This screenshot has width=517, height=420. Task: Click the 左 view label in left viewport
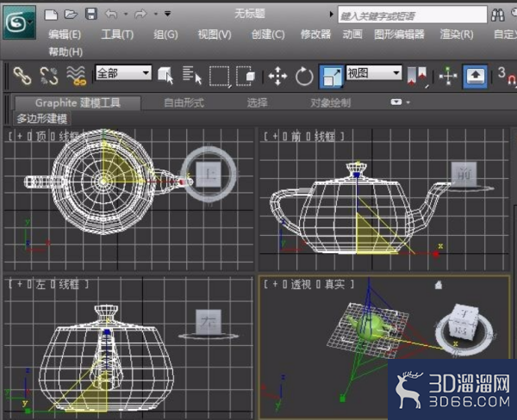click(40, 285)
